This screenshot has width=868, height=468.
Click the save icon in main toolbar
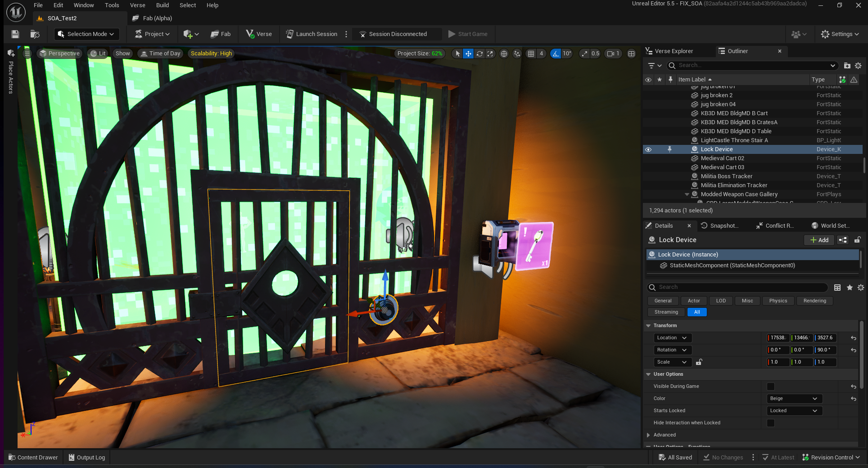[15, 34]
